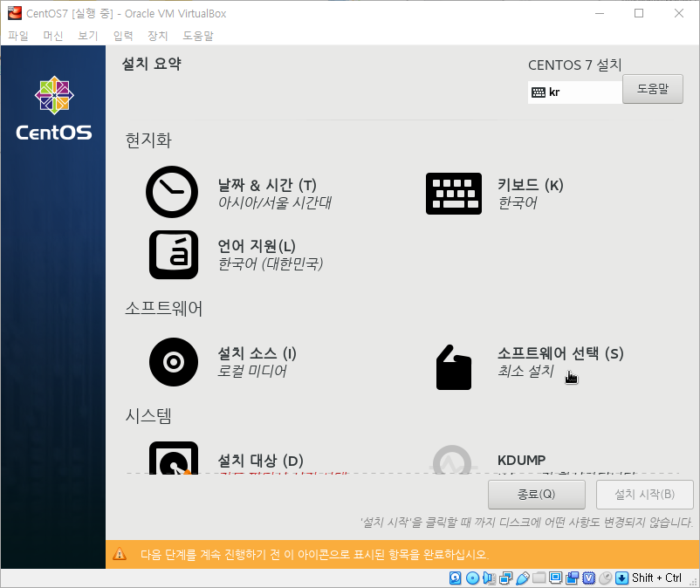Click the mouse integration status icon
The image size is (700, 588).
[x=606, y=578]
